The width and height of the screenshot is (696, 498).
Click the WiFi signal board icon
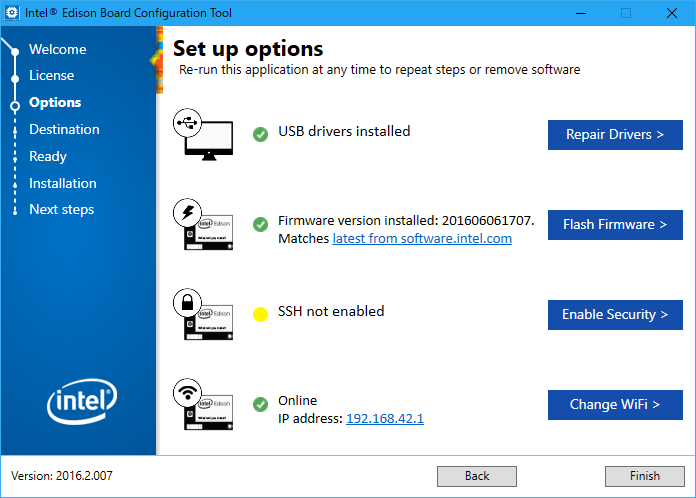tap(203, 404)
